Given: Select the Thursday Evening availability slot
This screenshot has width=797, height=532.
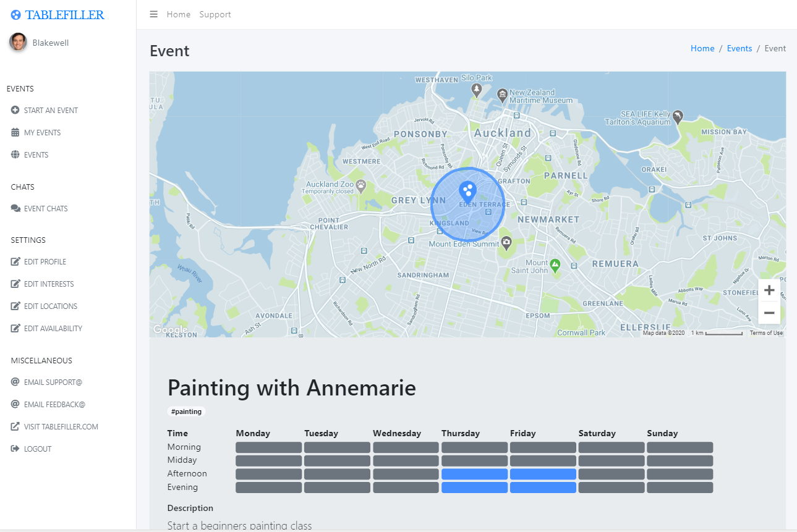Looking at the screenshot, I should (474, 488).
